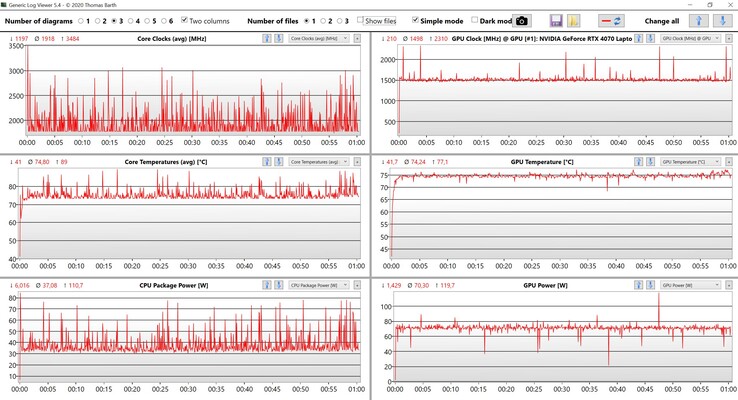Open the Core Temperatures metric dropdown
The image size is (738, 400).
coord(318,161)
